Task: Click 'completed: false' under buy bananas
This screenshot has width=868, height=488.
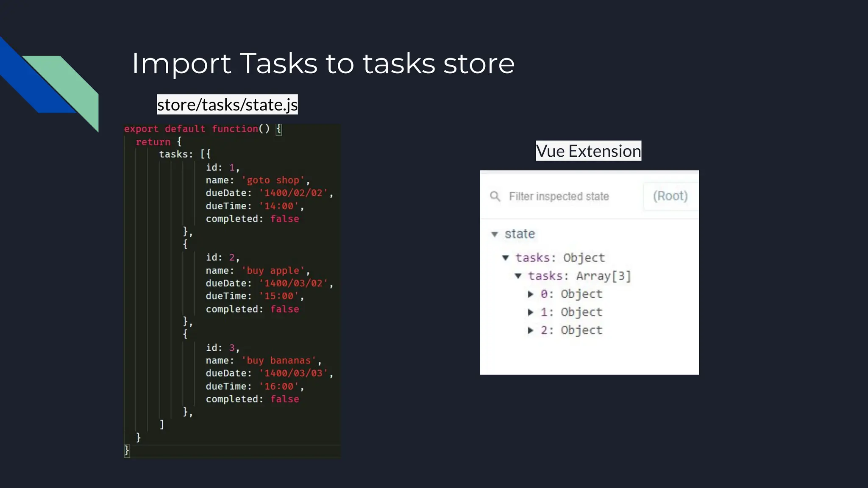Action: pos(253,399)
